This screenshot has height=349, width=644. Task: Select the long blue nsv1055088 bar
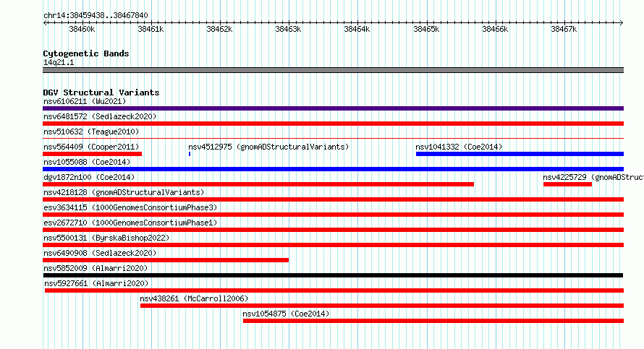[333, 169]
